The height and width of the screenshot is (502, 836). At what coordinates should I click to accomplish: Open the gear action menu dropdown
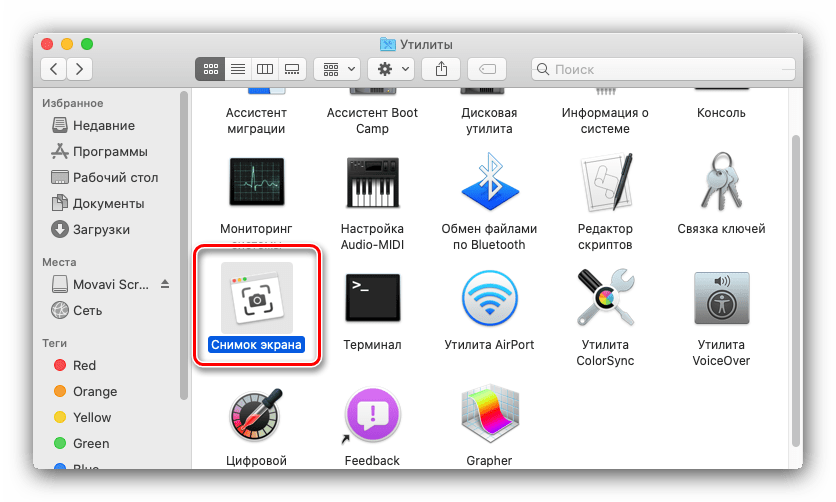point(392,69)
